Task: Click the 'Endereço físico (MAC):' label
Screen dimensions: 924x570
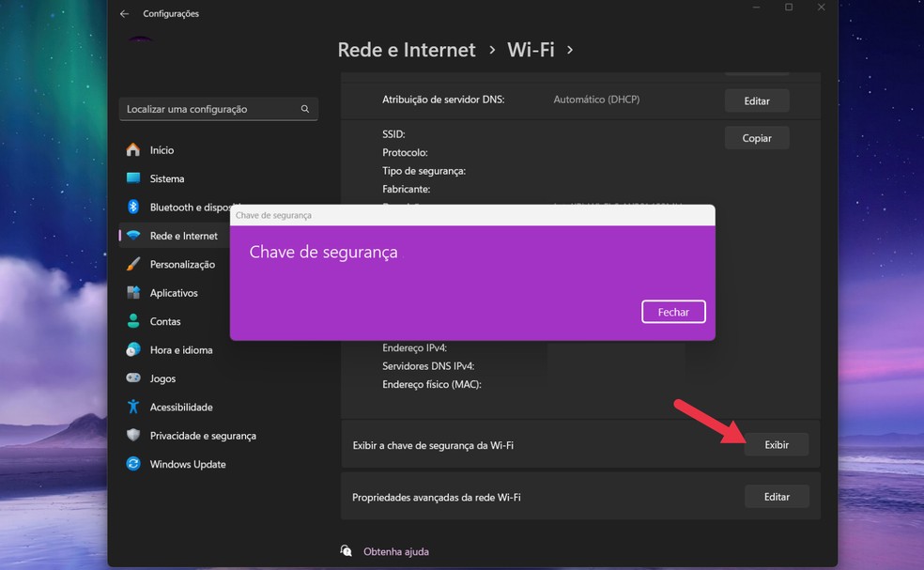Action: tap(431, 384)
